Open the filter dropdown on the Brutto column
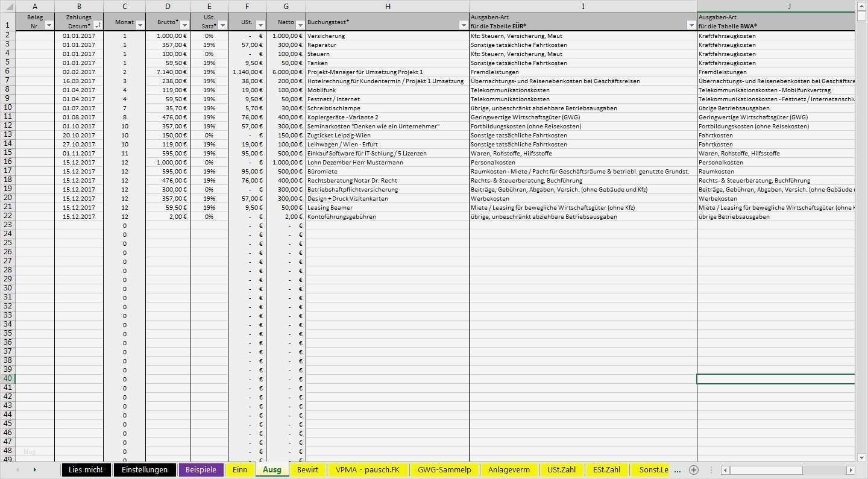 pyautogui.click(x=184, y=24)
